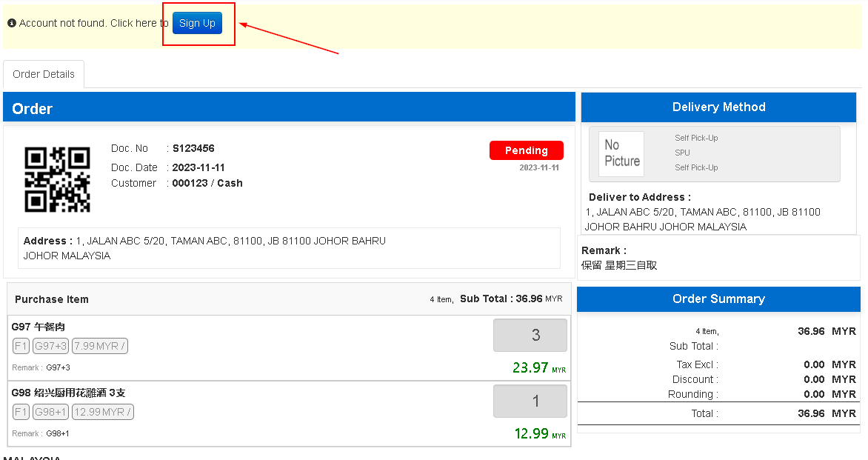Click the 12.99 MYR price tag
Screen dimensions: 868x460
[x=103, y=412]
